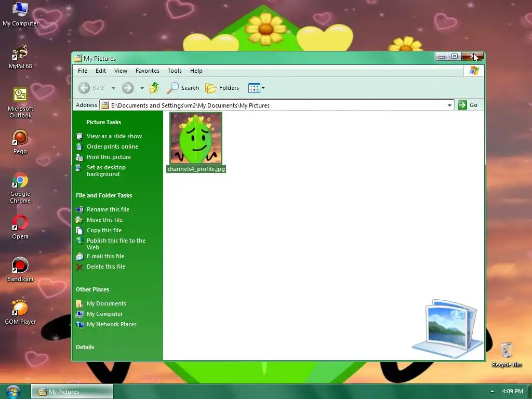Click Publish this file to the Web
This screenshot has height=399, width=532.
click(x=116, y=244)
